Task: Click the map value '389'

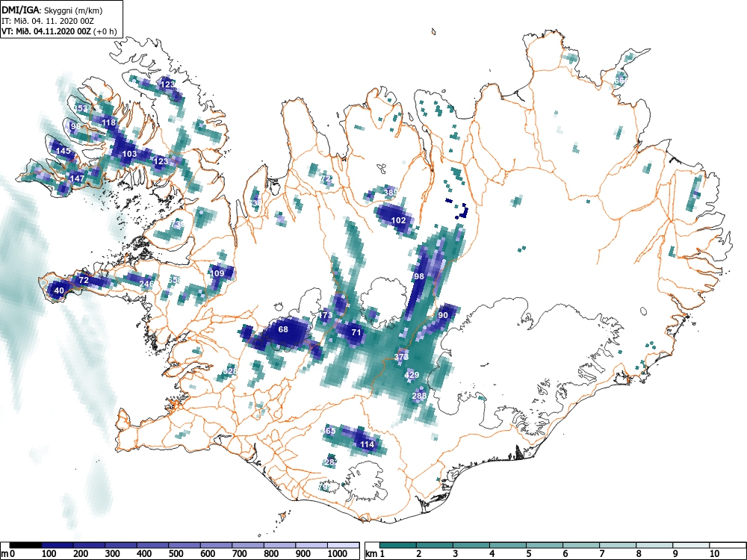Action: click(391, 193)
